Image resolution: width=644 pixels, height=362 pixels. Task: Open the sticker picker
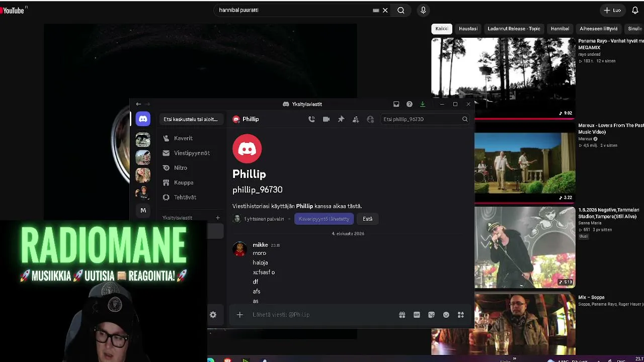point(431,315)
